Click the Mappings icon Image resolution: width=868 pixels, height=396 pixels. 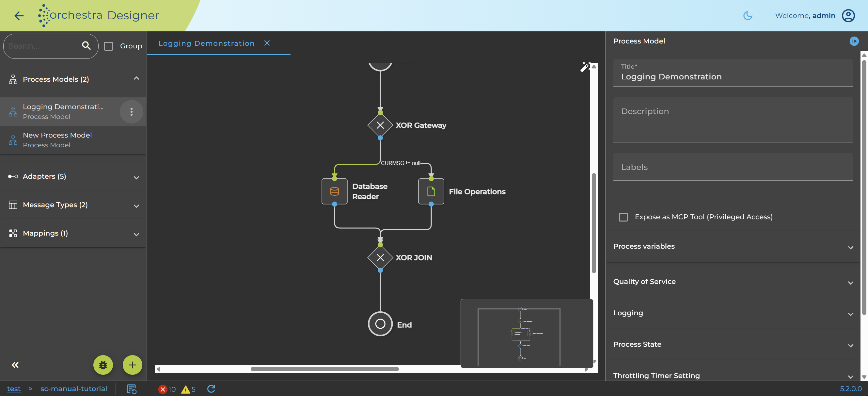(x=13, y=233)
